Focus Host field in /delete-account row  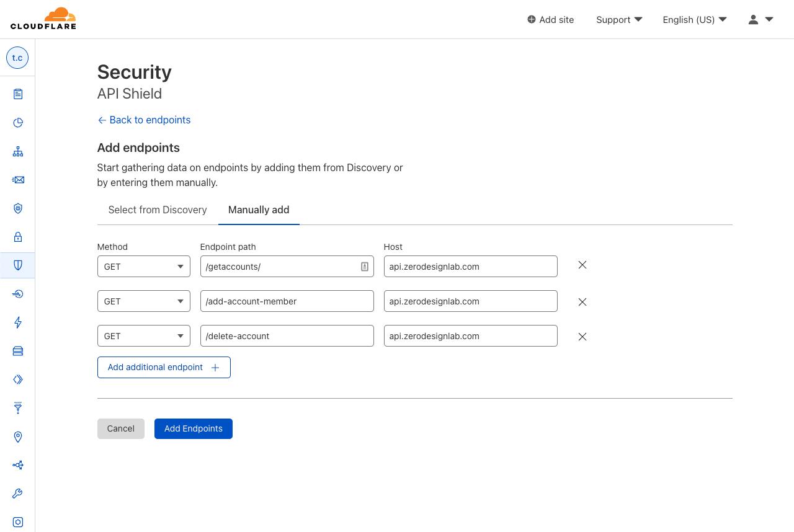click(471, 336)
